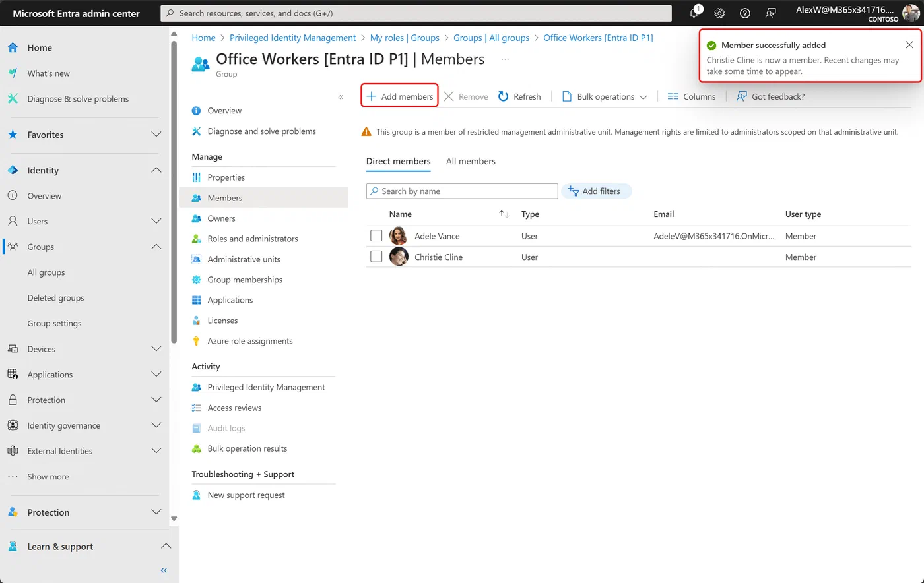
Task: Collapse the group menu with double chevron
Action: tap(341, 97)
